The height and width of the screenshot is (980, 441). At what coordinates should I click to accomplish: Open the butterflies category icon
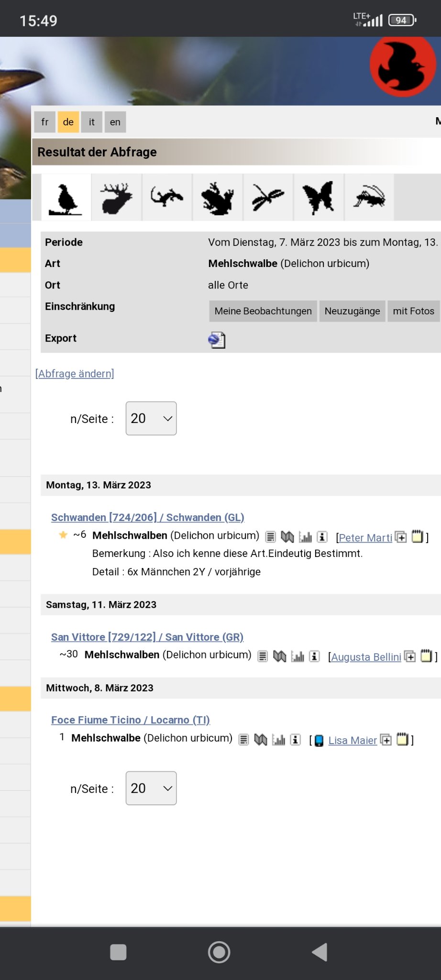coord(319,198)
